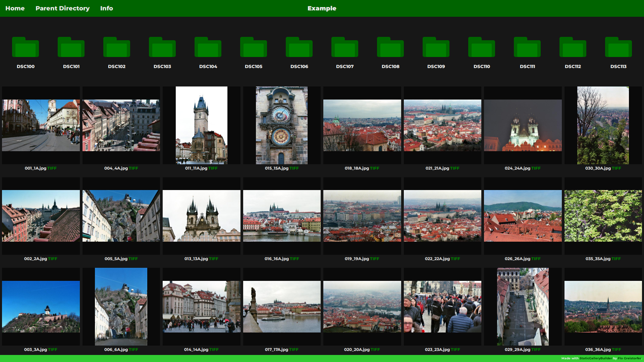Image resolution: width=644 pixels, height=362 pixels.
Task: Open the DSC105 folder icon
Action: [254, 48]
